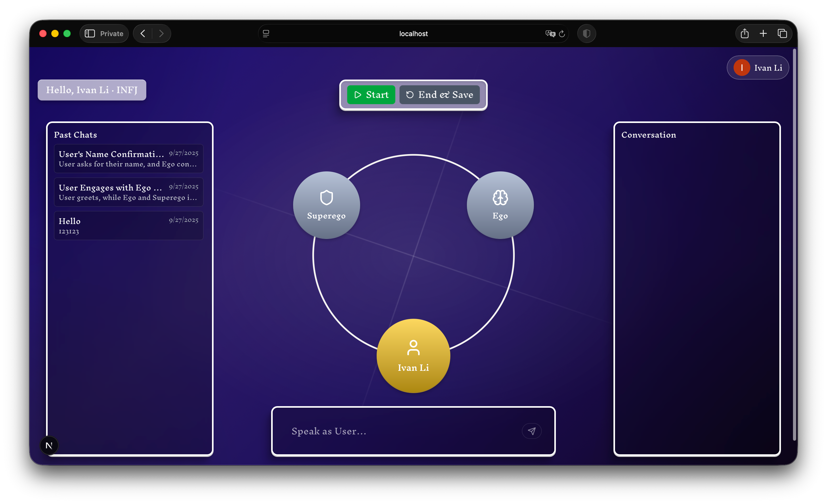Click the Superego shield node
Image resolution: width=827 pixels, height=504 pixels.
point(326,205)
